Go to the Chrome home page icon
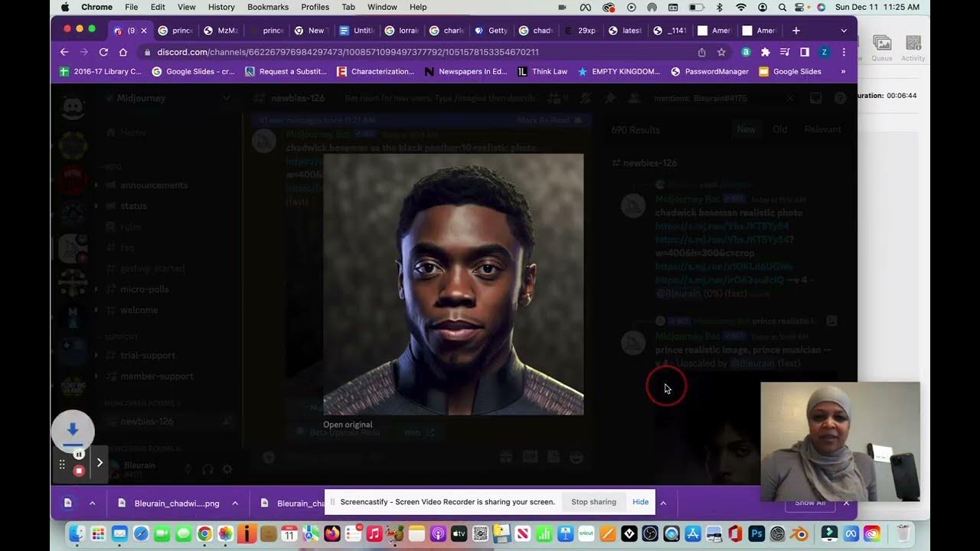The height and width of the screenshot is (551, 980). click(123, 52)
